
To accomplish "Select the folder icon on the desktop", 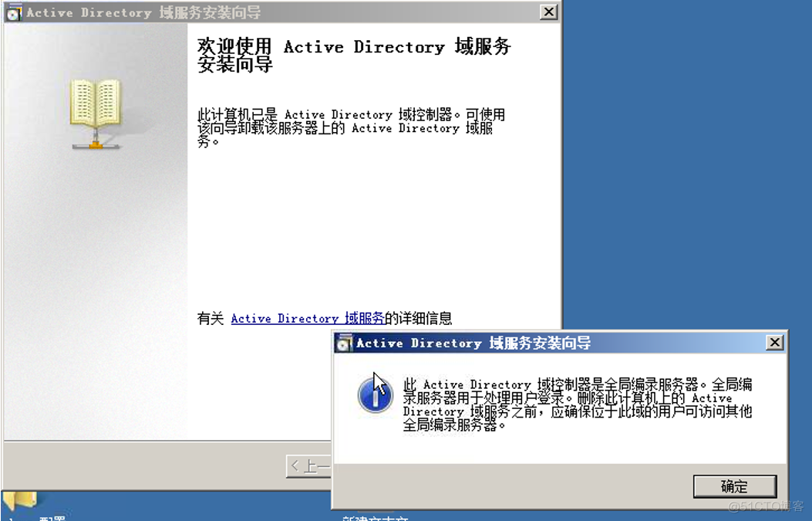I will coord(20,500).
